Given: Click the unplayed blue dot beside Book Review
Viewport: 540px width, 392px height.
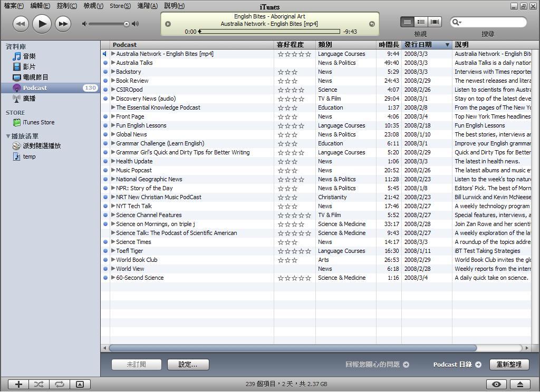Looking at the screenshot, I should pyautogui.click(x=105, y=81).
